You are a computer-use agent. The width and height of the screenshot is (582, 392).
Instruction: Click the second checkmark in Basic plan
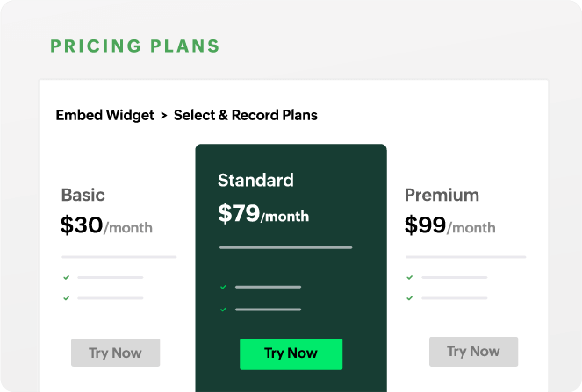click(x=66, y=298)
